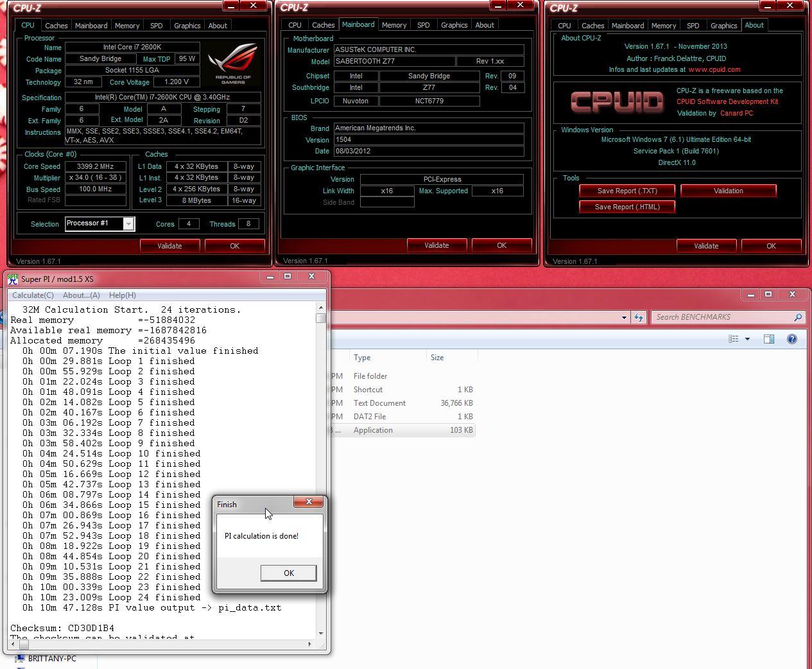Minimize the left CPU-Z window
This screenshot has width=812, height=669.
[x=232, y=5]
